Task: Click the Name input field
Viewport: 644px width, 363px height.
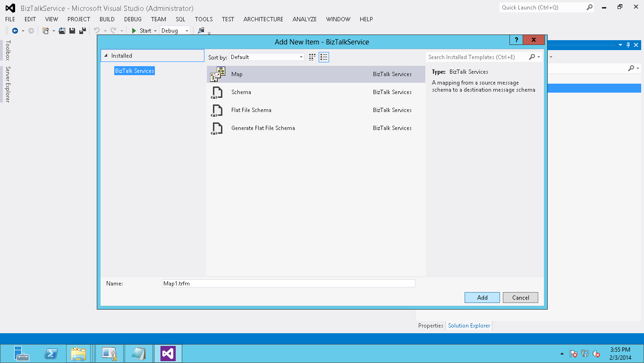Action: (288, 284)
